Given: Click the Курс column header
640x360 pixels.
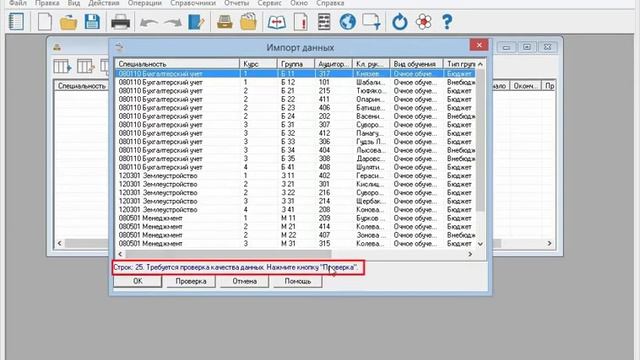Looking at the screenshot, I should (x=258, y=64).
